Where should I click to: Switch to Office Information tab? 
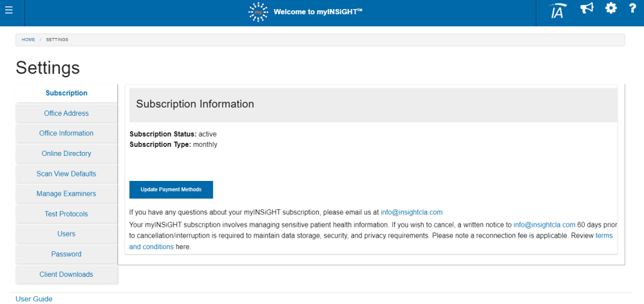tap(66, 133)
